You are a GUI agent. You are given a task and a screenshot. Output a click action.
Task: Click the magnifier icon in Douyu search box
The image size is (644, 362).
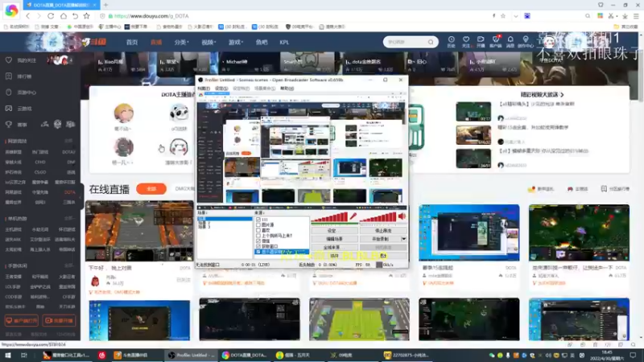pyautogui.click(x=431, y=42)
